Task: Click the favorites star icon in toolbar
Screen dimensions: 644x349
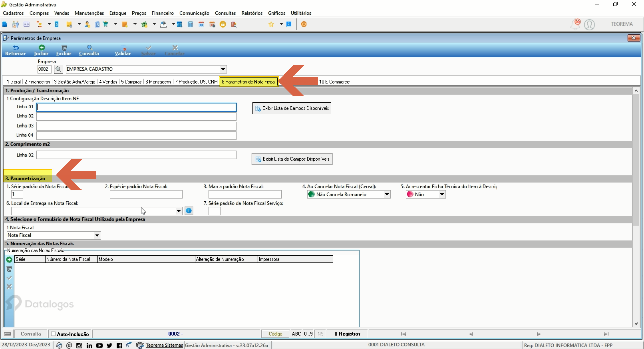Action: pos(271,24)
